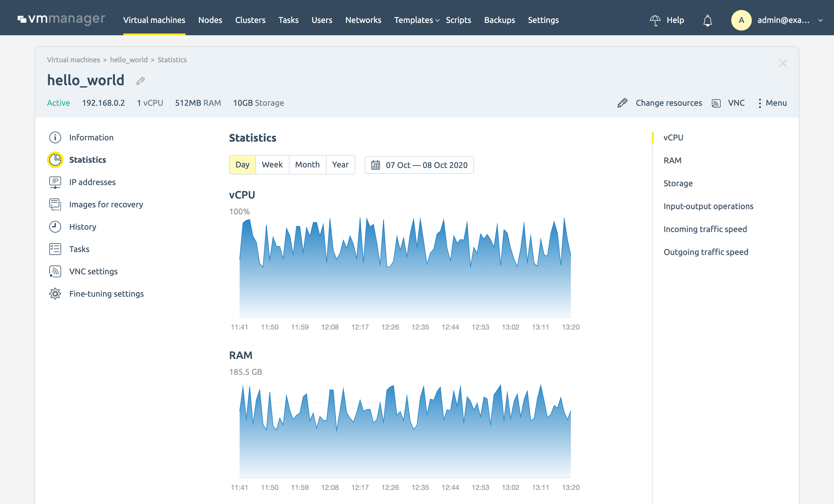
Task: Click the admin avatar circle
Action: point(741,20)
